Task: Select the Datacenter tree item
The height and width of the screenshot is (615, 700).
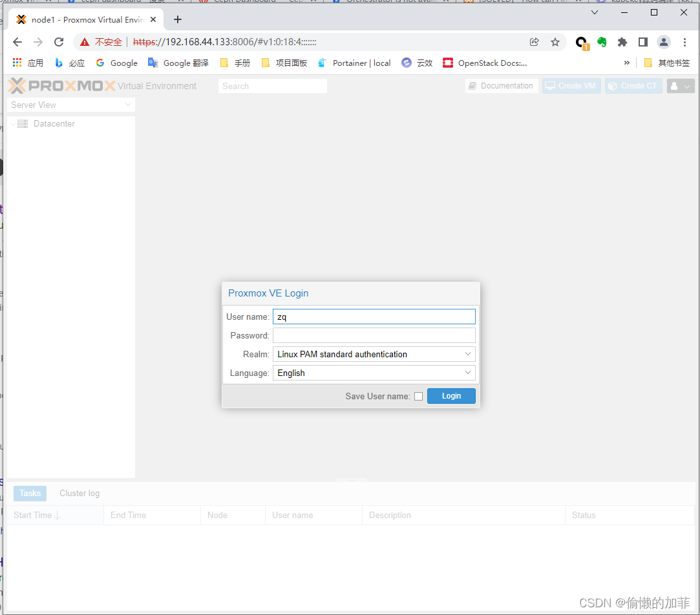Action: click(x=54, y=123)
